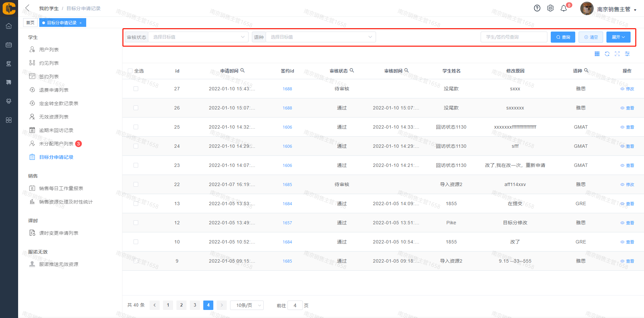Screen dimensions: 644x318
Task: Click the 学生/签约号查询 input field
Action: coord(514,37)
